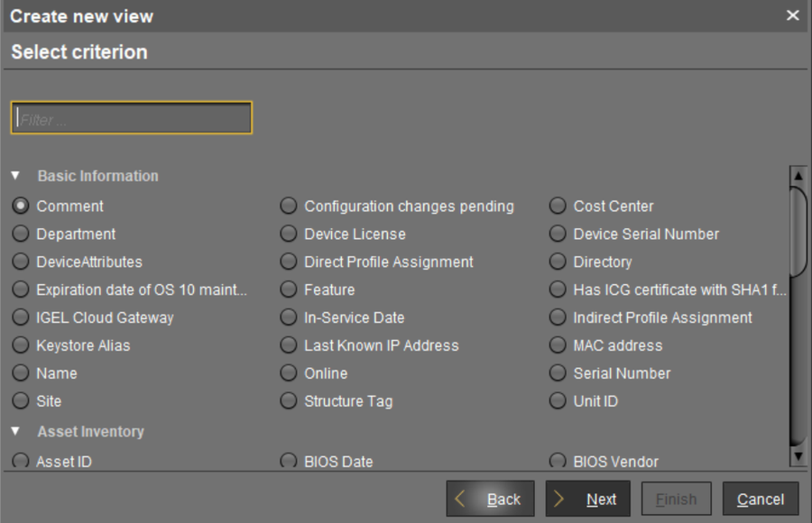812x523 pixels.
Task: Select Indirect Profile Assignment option
Action: point(558,317)
